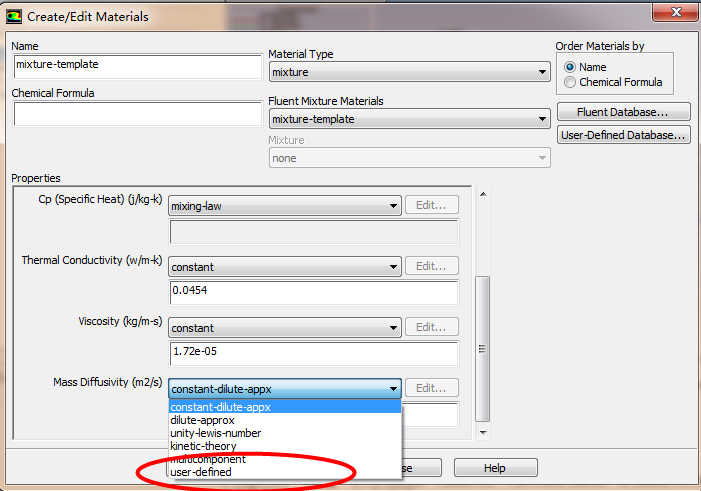Open the Thermal Conductivity method dropdown
The width and height of the screenshot is (701, 491).
coord(285,267)
